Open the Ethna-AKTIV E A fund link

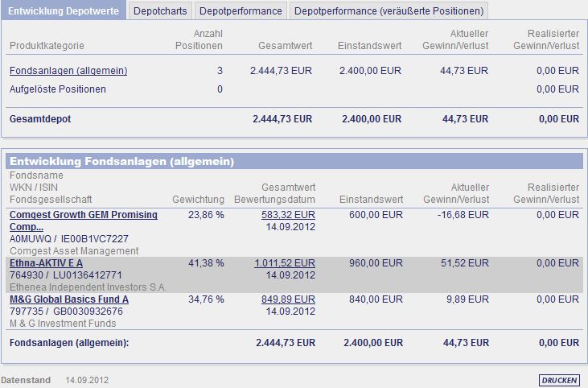[46, 263]
